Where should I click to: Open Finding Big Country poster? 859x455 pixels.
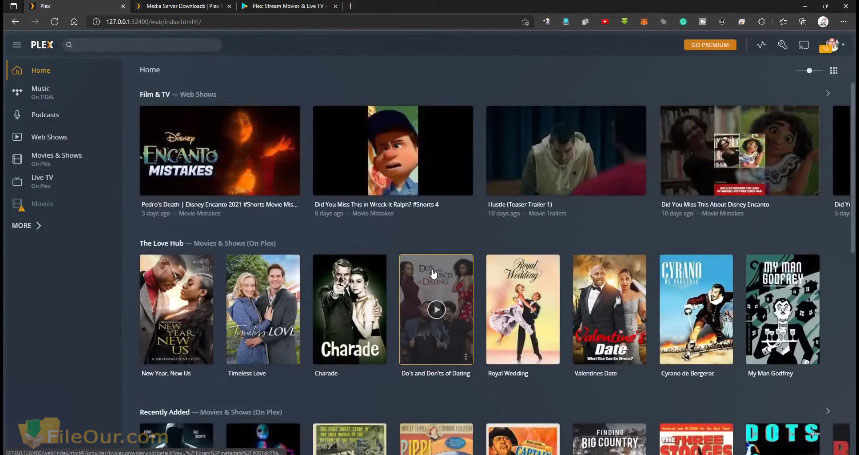click(x=609, y=439)
